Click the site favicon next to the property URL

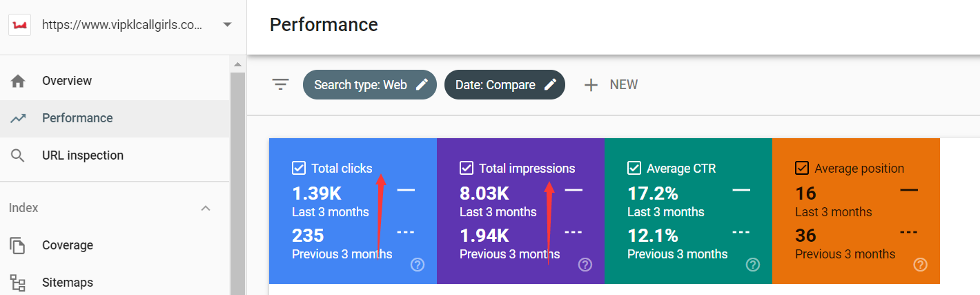click(20, 25)
